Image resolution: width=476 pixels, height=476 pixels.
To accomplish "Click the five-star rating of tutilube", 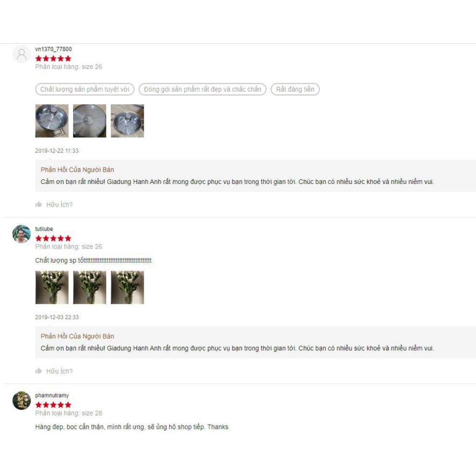I will click(53, 238).
